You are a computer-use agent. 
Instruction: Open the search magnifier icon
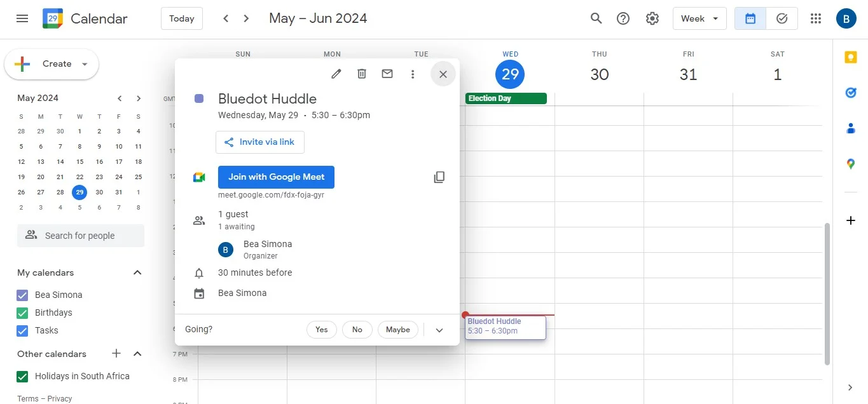coord(596,18)
